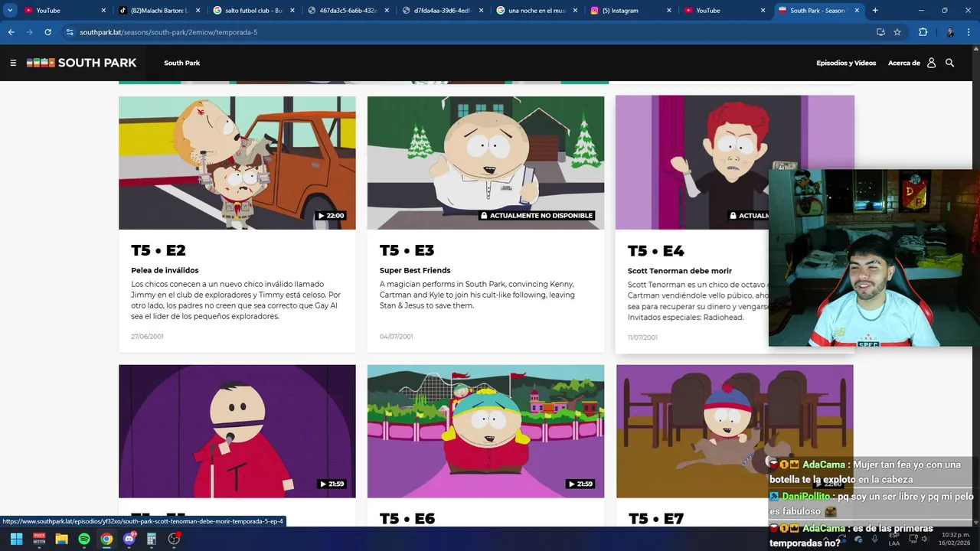The width and height of the screenshot is (980, 551).
Task: Open the thumbnail above T5 E7
Action: (734, 431)
